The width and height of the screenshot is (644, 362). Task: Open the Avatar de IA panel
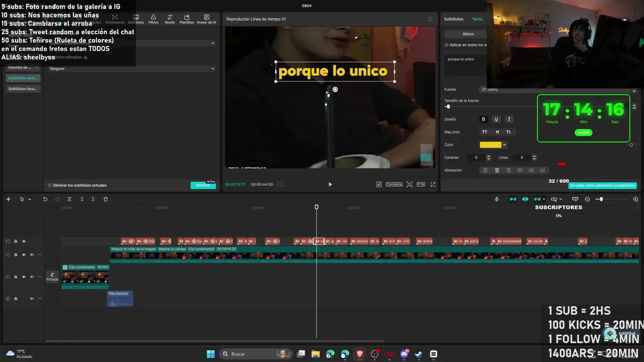tap(206, 19)
